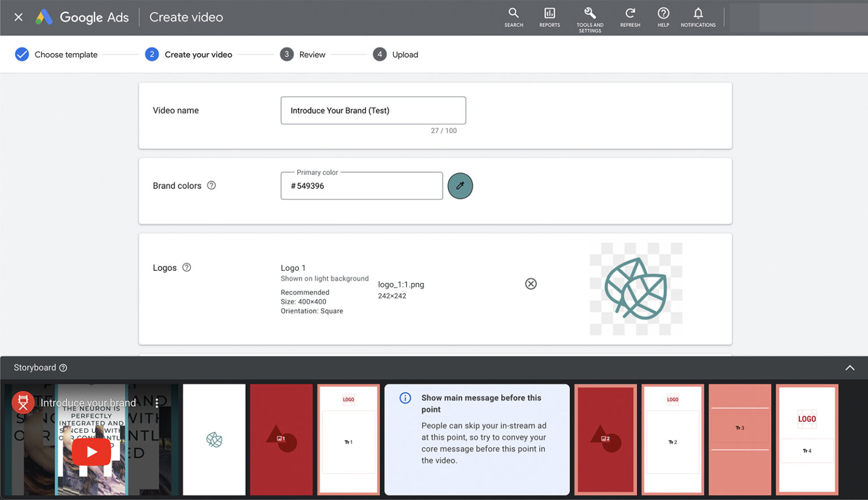Collapse the Storyboard panel
This screenshot has width=868, height=500.
coord(849,368)
